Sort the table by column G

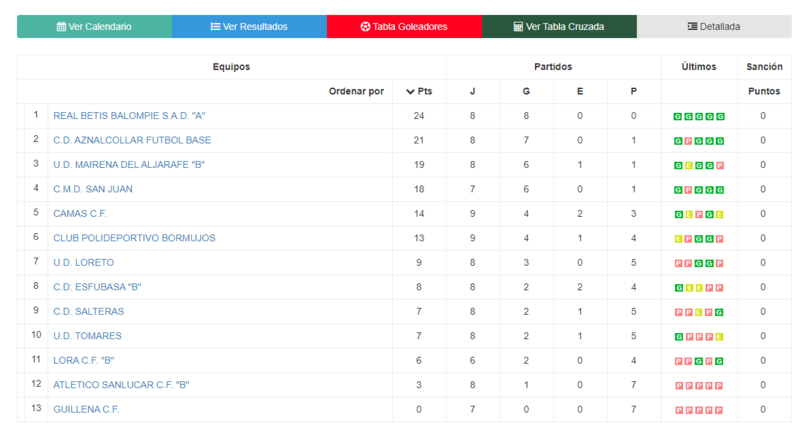tap(526, 91)
